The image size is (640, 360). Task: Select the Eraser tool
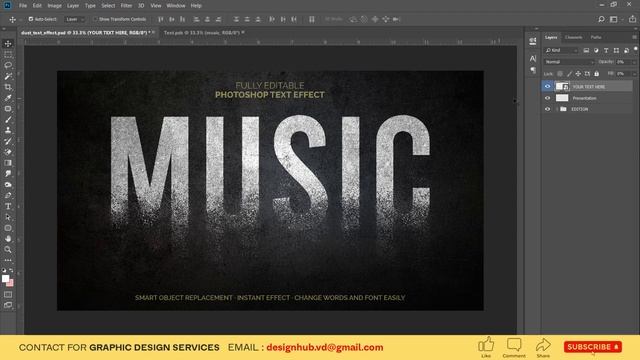[8, 152]
